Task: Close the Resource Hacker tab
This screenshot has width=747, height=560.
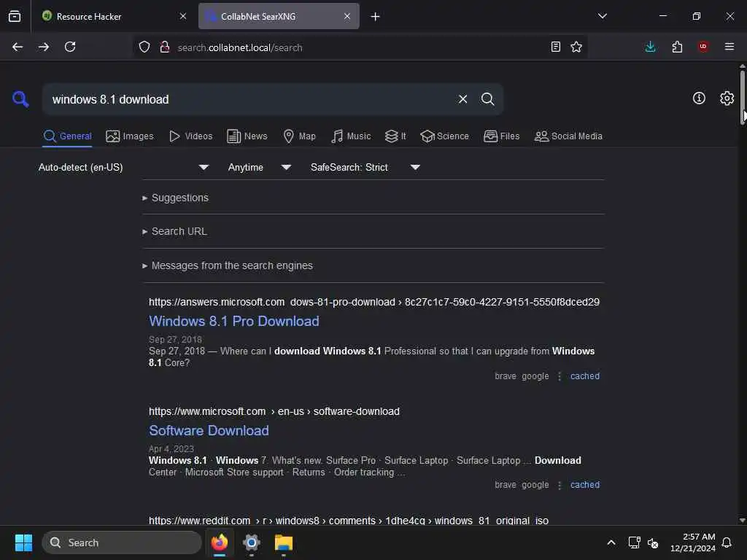Action: (x=183, y=16)
